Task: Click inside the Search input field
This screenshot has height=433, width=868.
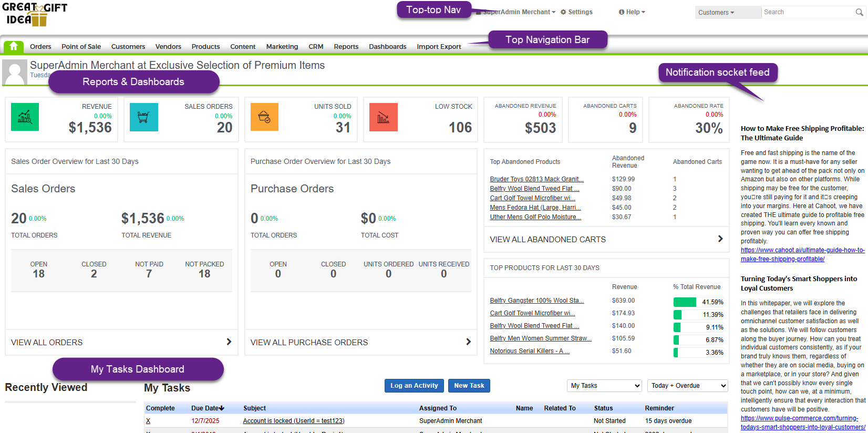Action: pyautogui.click(x=808, y=12)
